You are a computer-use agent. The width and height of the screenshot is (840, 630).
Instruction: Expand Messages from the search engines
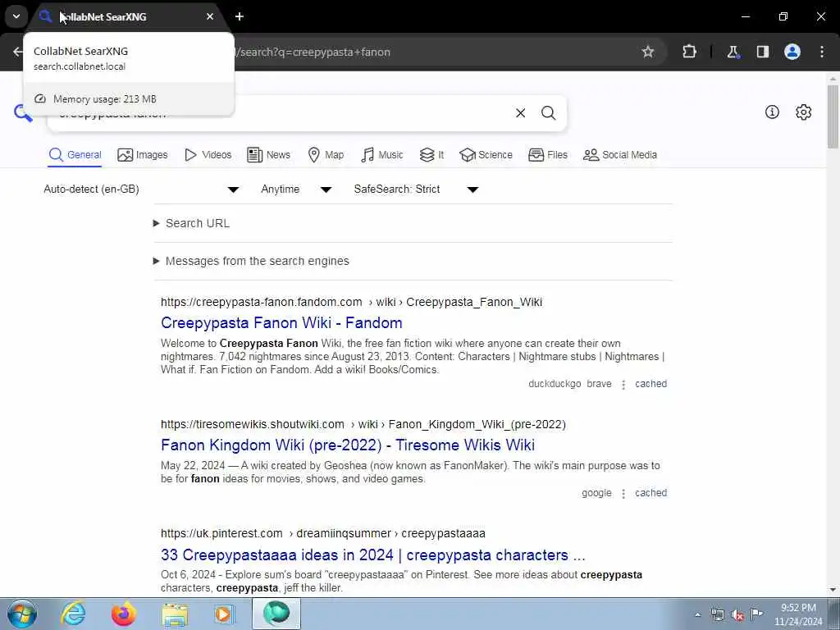coord(251,261)
